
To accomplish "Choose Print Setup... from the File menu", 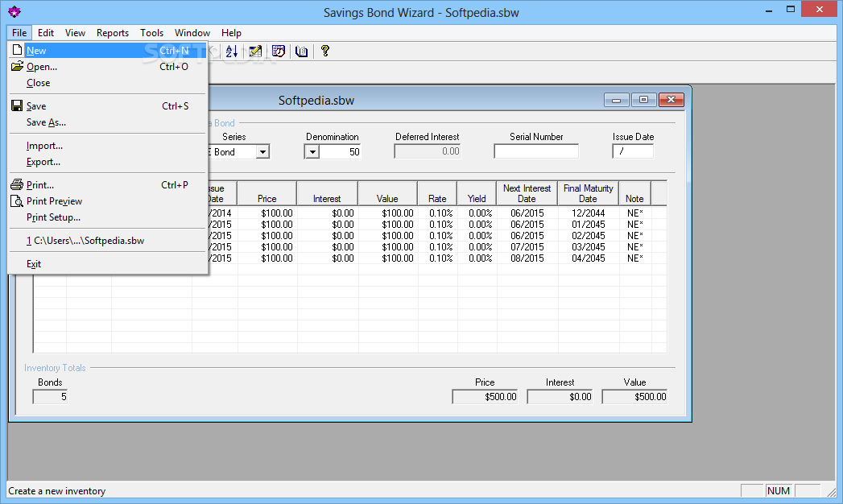I will [108, 217].
